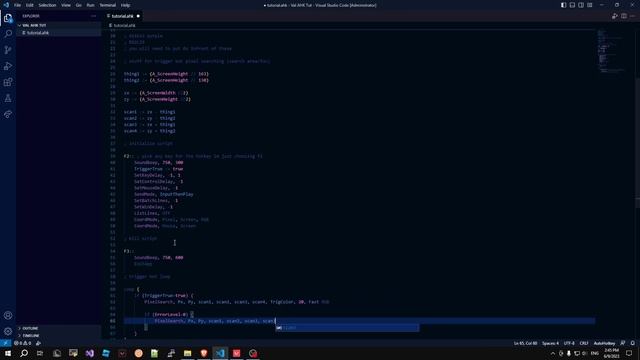
Task: Open Brave browser from taskbar
Action: [204, 353]
